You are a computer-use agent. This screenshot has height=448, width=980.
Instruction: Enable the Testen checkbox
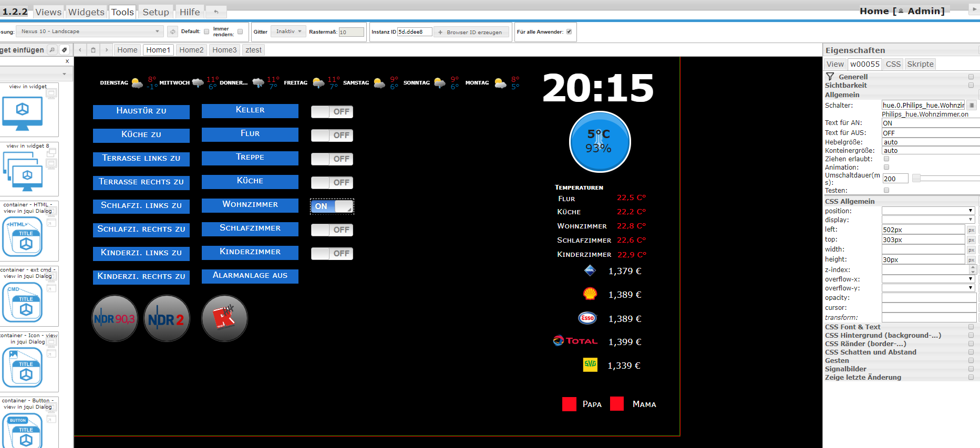886,190
